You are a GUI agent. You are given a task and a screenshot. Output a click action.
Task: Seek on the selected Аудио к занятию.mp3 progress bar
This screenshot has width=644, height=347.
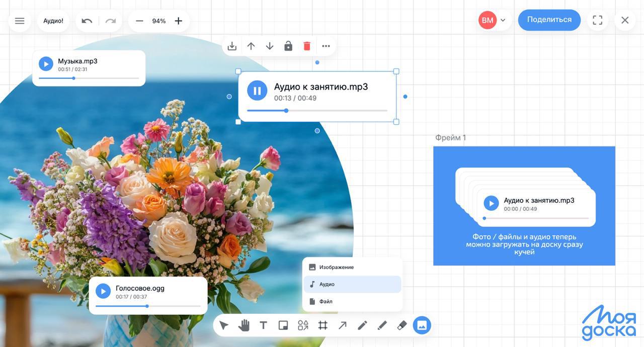pos(317,111)
